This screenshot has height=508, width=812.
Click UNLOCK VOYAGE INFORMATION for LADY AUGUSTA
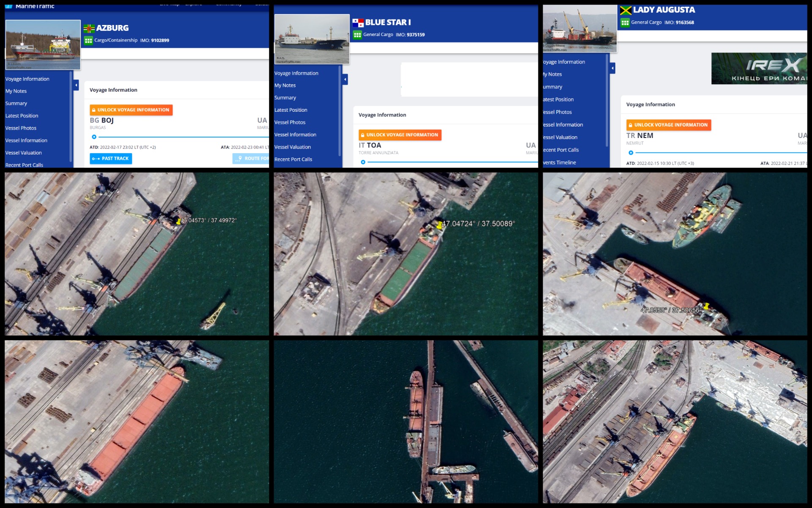pos(668,125)
